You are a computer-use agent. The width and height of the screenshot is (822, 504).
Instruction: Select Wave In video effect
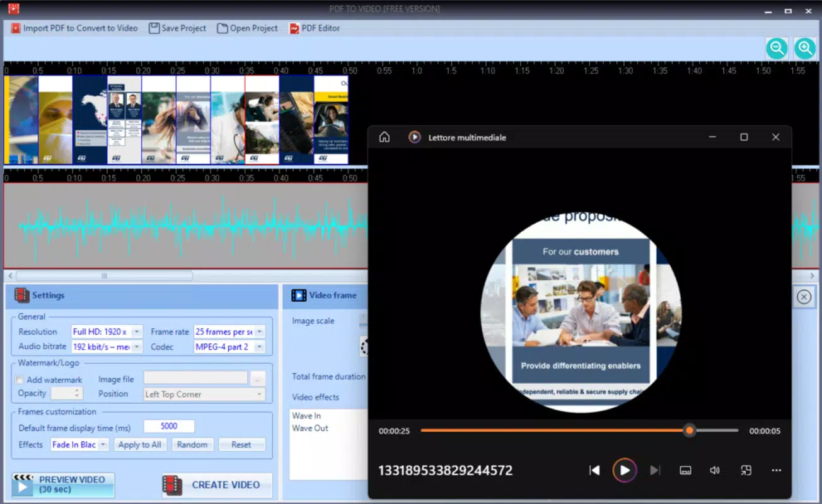(x=306, y=416)
